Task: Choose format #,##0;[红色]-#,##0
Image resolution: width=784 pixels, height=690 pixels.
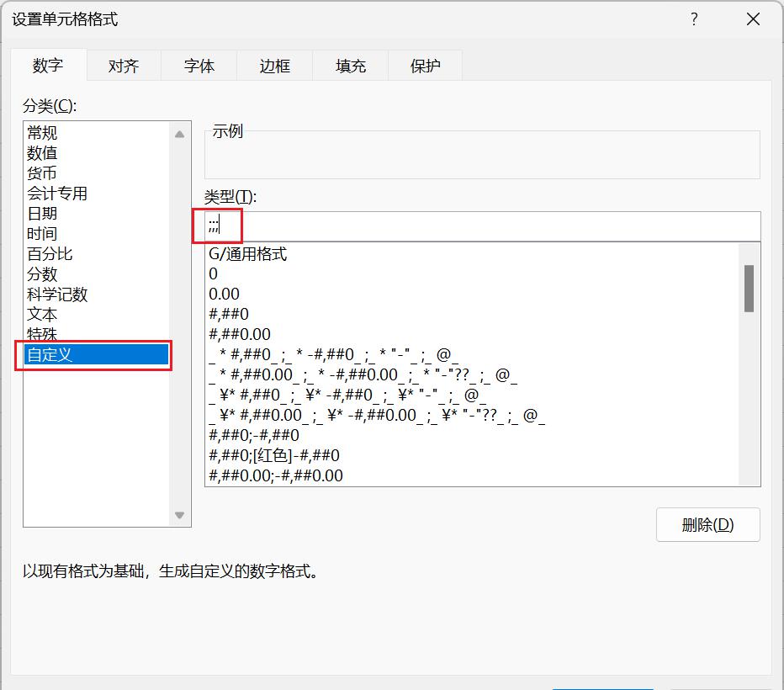Action: point(473,455)
